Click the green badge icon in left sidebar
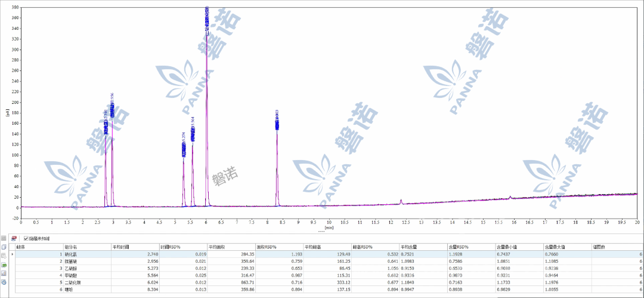Screen dimensions: 644x298 pos(4,265)
